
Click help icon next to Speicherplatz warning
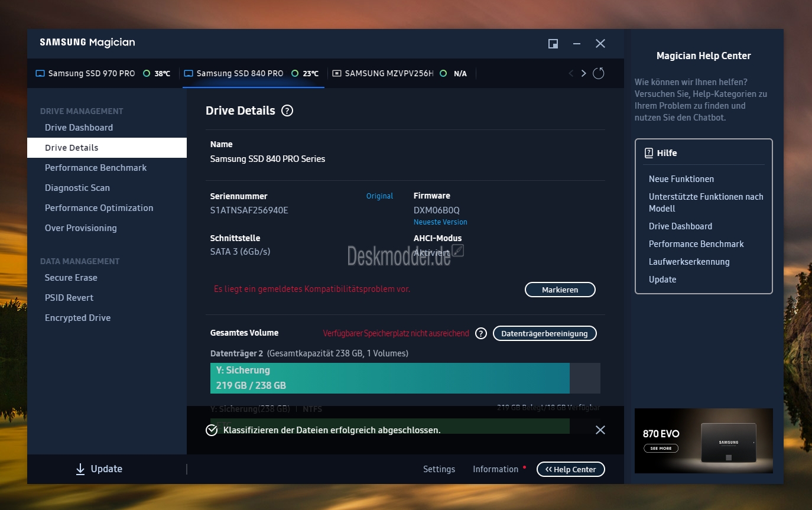481,333
